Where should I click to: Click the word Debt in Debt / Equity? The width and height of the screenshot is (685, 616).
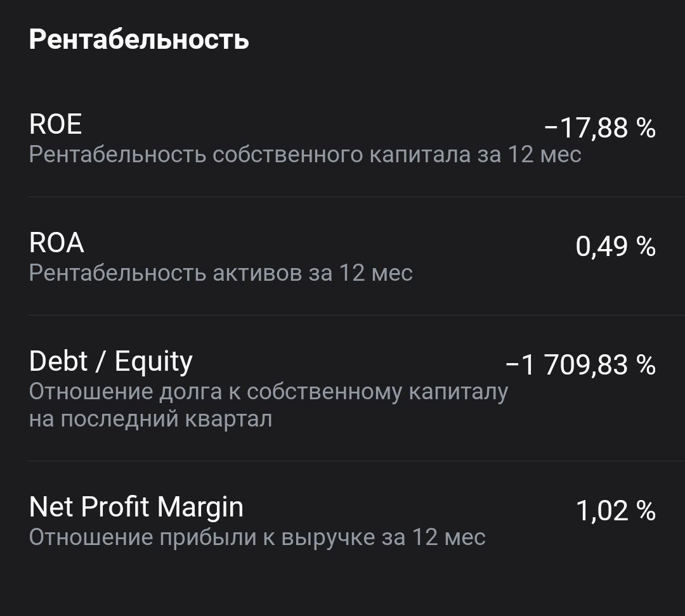click(58, 361)
